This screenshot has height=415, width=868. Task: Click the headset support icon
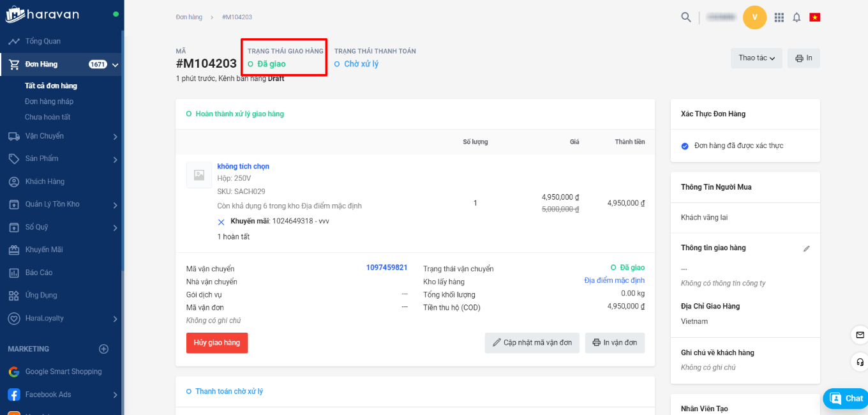coord(860,362)
